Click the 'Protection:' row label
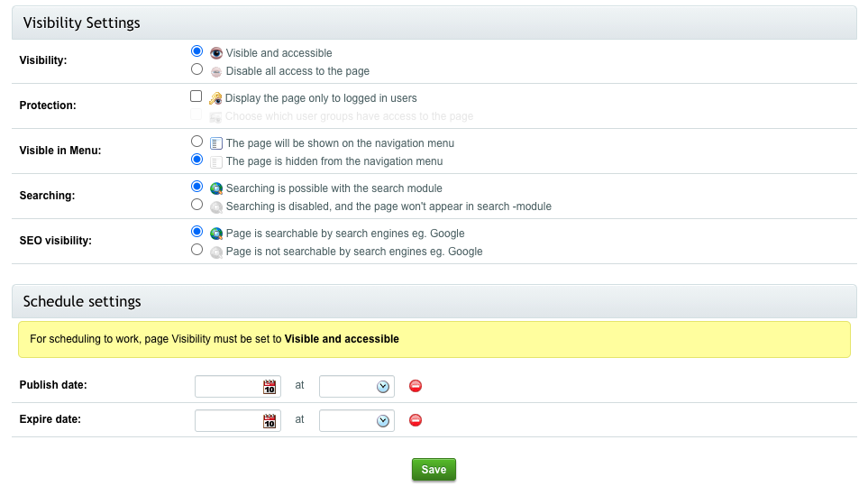Viewport: 868px width, 486px height. 48,105
